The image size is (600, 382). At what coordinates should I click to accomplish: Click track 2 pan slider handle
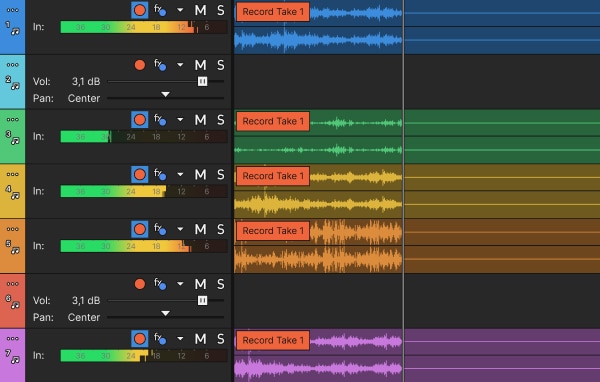(x=165, y=94)
